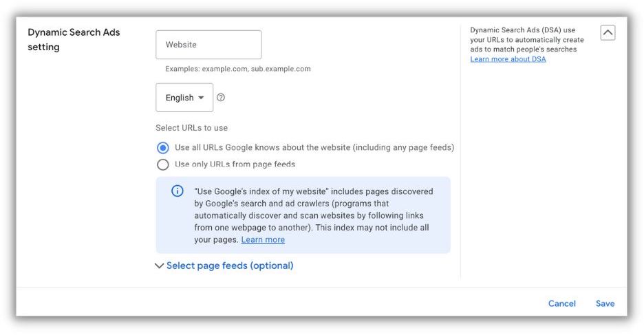This screenshot has width=644, height=335.
Task: Click the chevron icon before Select page feeds
Action: 160,266
